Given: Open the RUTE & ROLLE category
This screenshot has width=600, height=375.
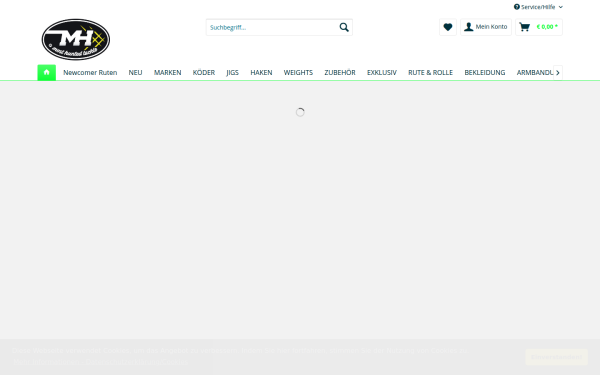Looking at the screenshot, I should point(430,73).
